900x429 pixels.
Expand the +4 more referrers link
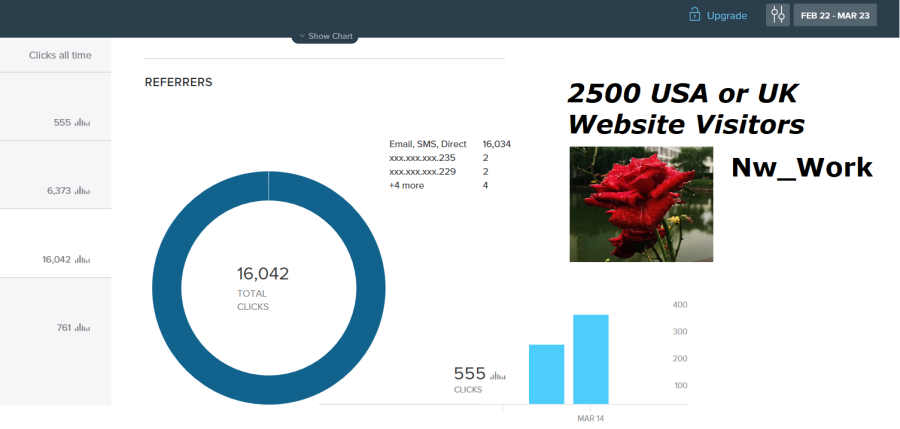tap(406, 185)
